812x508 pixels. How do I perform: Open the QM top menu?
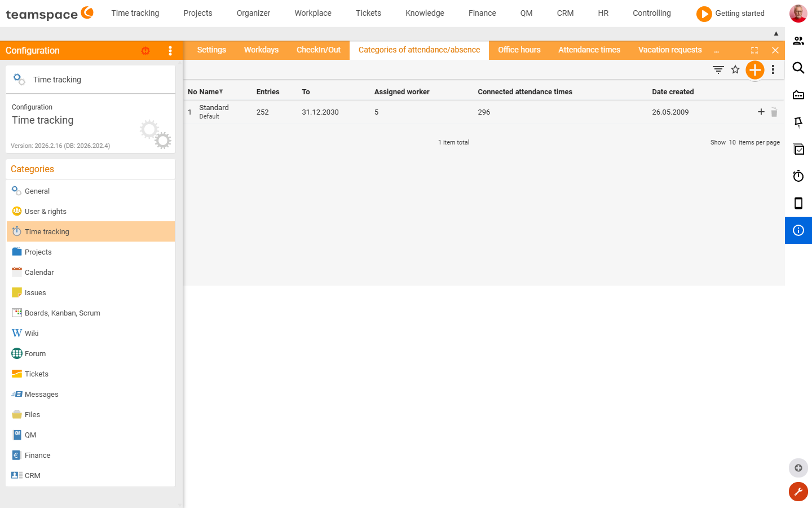coord(526,13)
